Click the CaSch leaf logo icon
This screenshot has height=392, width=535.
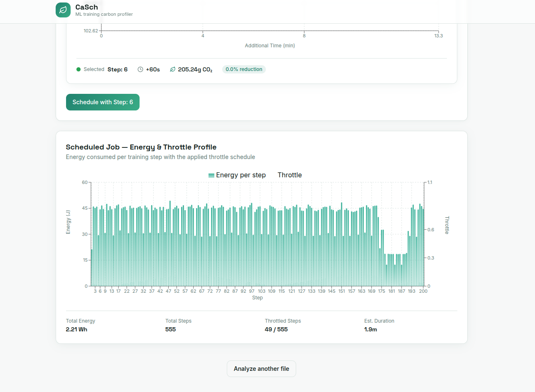tap(63, 10)
